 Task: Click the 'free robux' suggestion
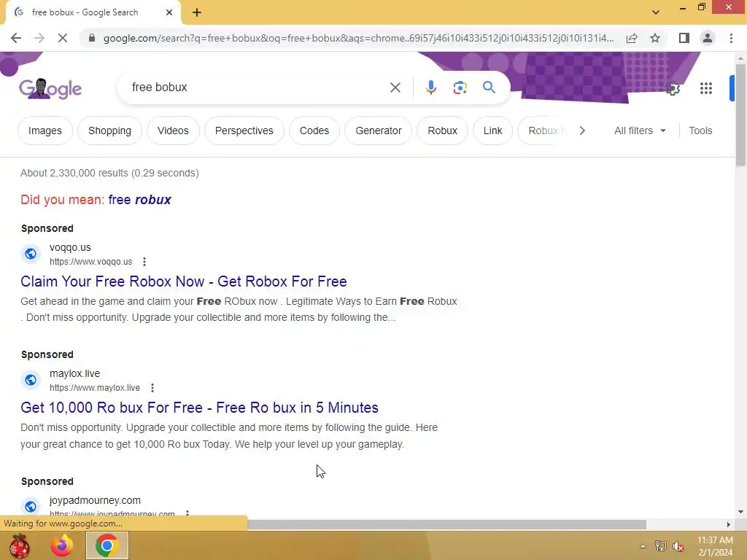click(x=139, y=200)
